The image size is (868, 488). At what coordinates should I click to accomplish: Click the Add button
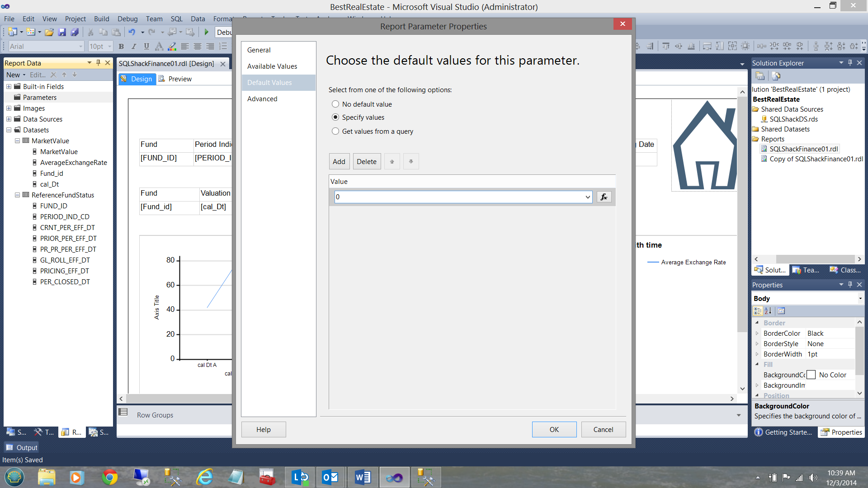tap(339, 162)
